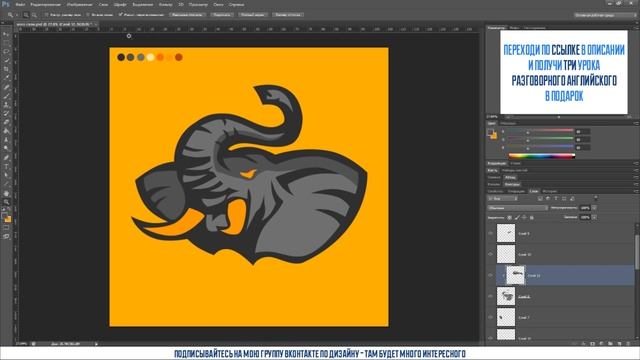Select the Hand tool
This screenshot has height=360, width=640.
pyautogui.click(x=6, y=193)
